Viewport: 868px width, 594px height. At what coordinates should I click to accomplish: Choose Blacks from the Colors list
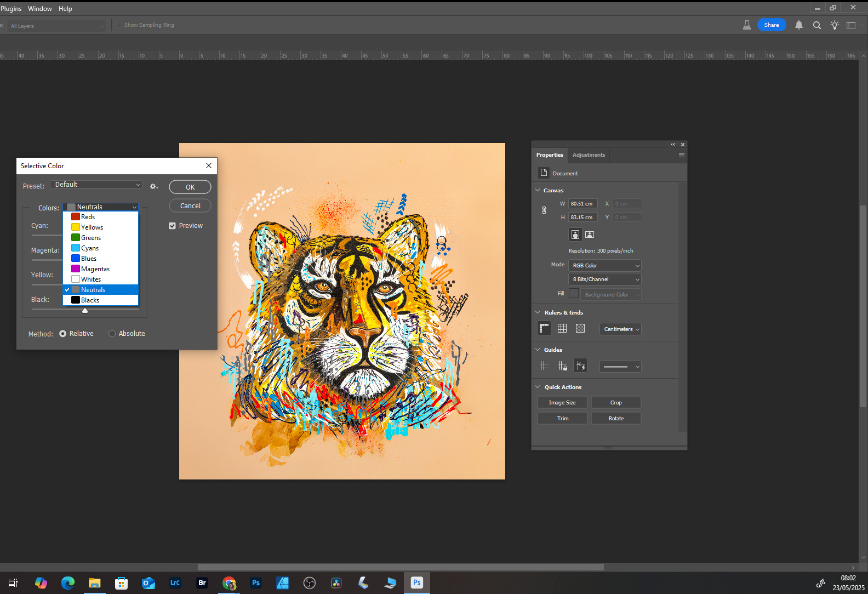point(101,300)
